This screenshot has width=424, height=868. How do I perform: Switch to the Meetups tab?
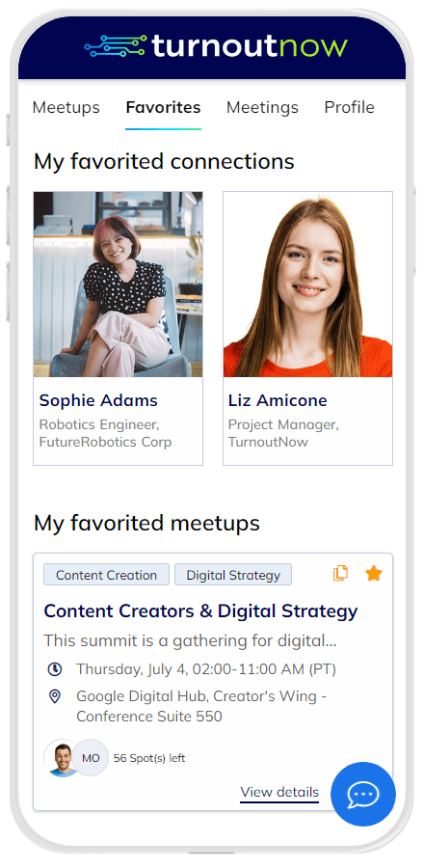[66, 107]
